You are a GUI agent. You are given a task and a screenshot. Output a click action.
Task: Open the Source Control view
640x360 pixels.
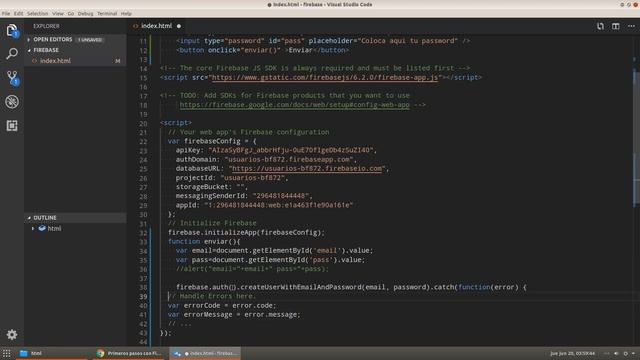click(12, 78)
